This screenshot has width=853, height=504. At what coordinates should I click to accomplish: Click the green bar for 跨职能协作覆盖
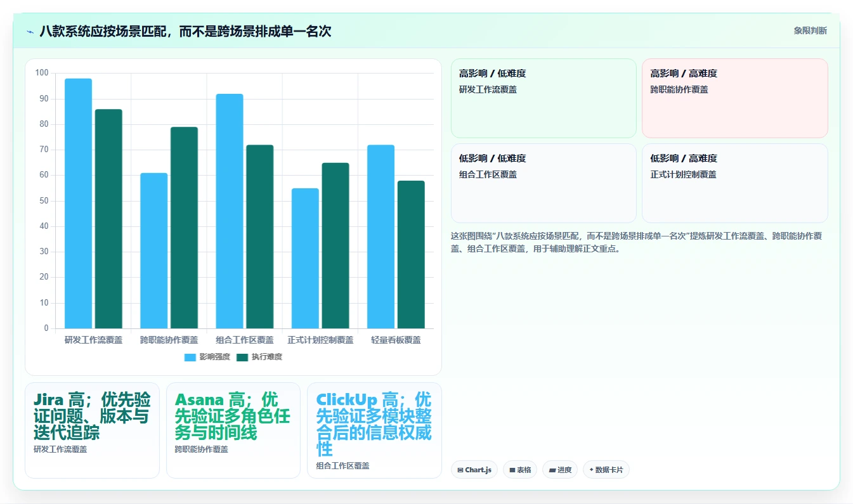pos(184,228)
